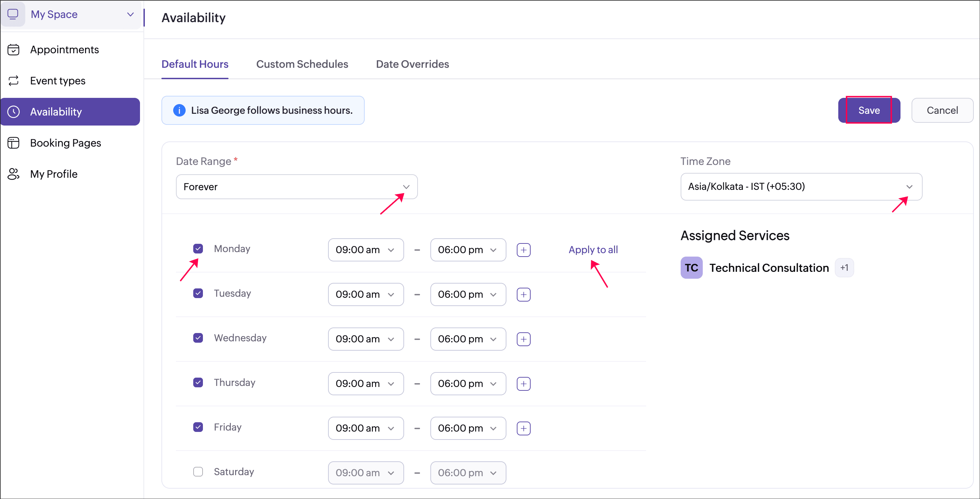This screenshot has width=980, height=499.
Task: Click the Booking Pages layout icon
Action: coord(13,143)
